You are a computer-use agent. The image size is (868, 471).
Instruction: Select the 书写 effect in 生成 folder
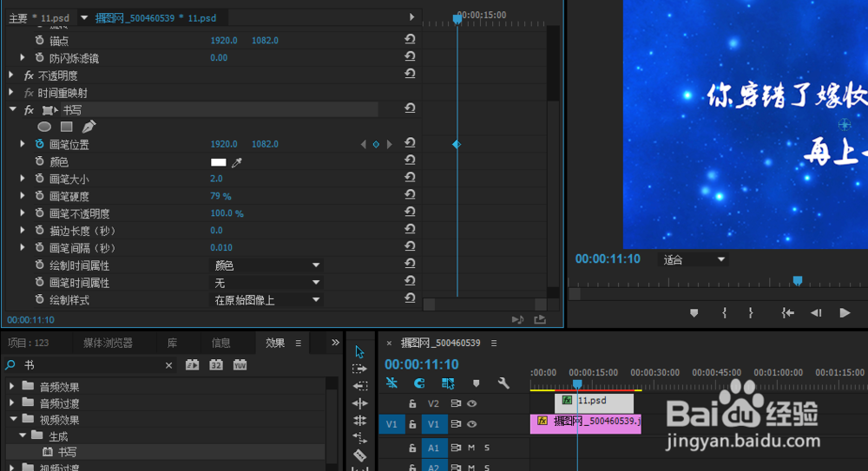pos(68,452)
